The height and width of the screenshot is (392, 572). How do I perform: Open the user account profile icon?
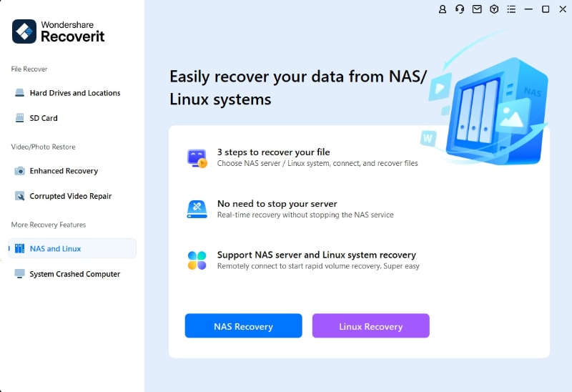tap(443, 9)
